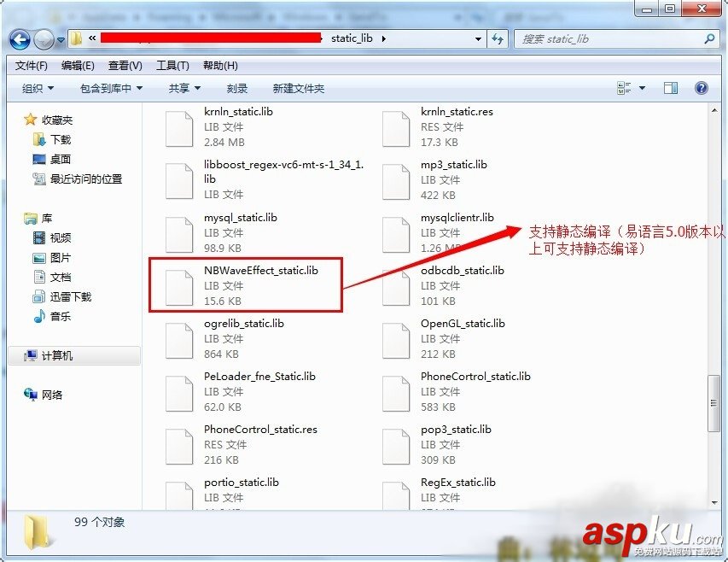Click the search magnifier icon
Screen dimensions: 728x562
(709, 39)
